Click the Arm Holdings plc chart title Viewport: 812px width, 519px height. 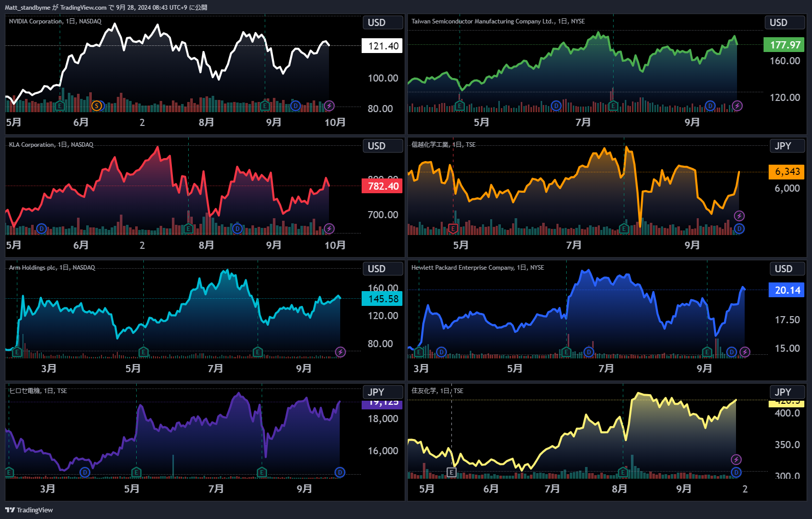(52, 268)
